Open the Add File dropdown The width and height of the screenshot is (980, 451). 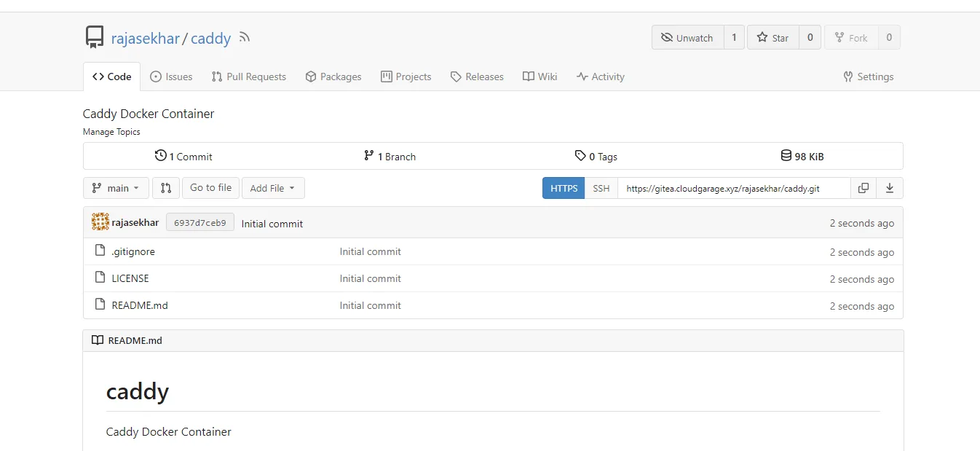273,188
